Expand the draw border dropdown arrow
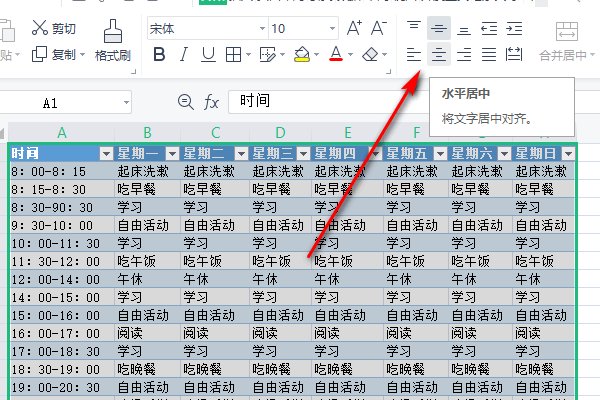The height and width of the screenshot is (400, 600). point(282,55)
